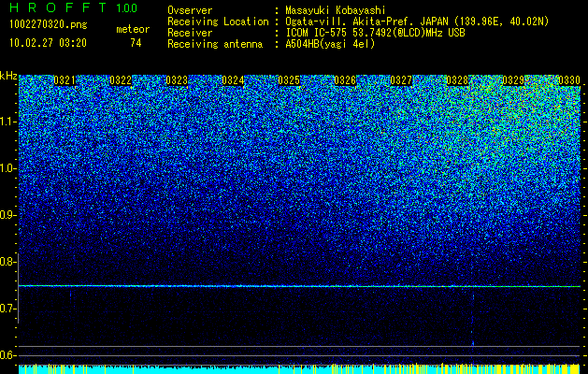Click the 0323 time marker

tap(177, 80)
